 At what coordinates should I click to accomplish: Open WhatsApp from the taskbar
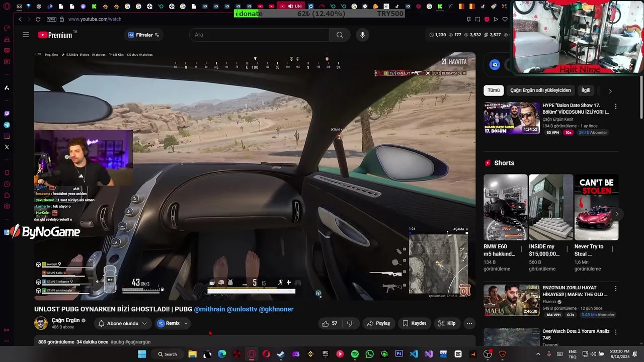pos(370,354)
